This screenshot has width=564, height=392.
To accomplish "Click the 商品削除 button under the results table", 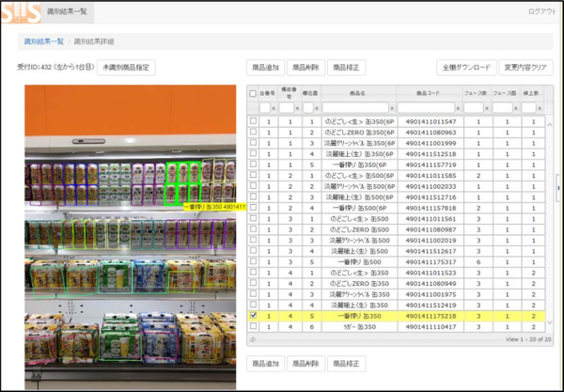I will pos(305,364).
